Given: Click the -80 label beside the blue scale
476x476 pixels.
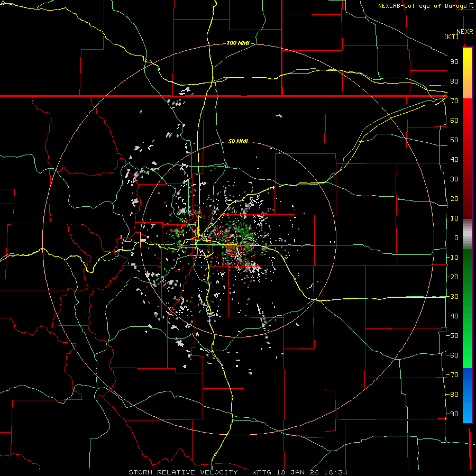Looking at the screenshot, I should [x=452, y=395].
